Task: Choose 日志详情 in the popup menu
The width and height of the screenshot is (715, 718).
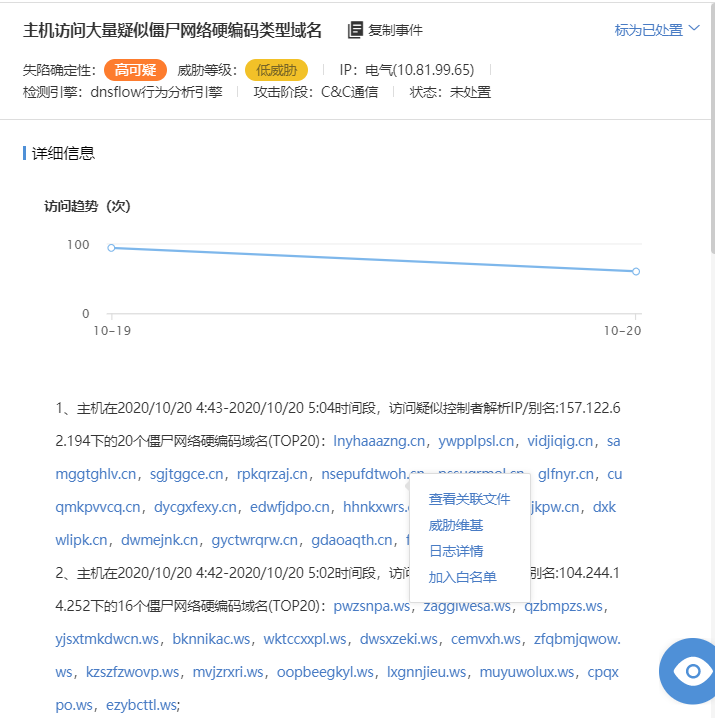Action: click(456, 551)
